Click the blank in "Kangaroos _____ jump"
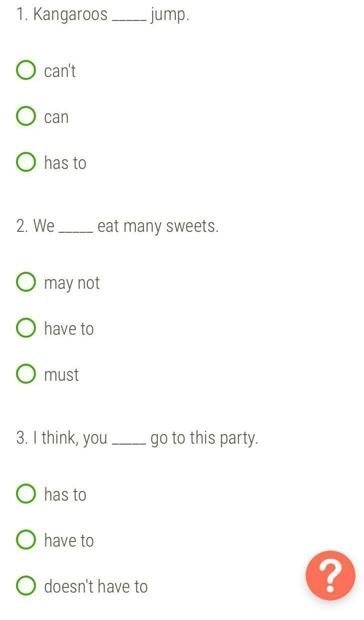Image resolution: width=364 pixels, height=620 pixels. (130, 20)
